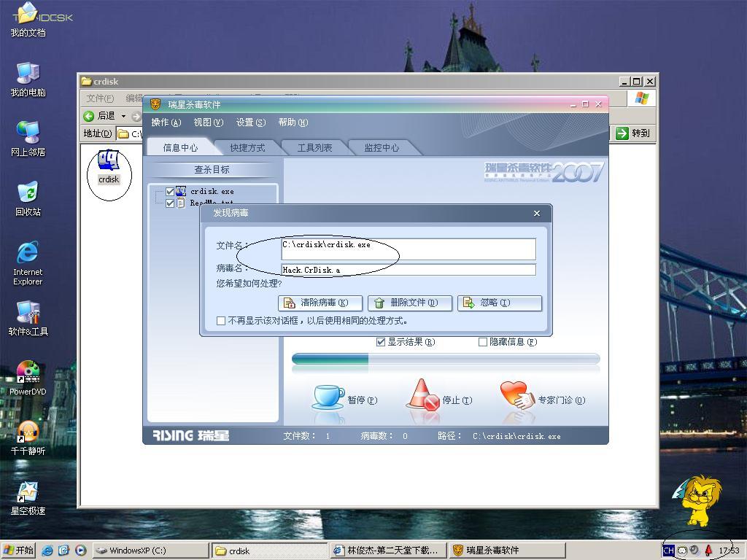This screenshot has width=747, height=560.
Task: Switch to 信息中心 tab
Action: click(181, 147)
